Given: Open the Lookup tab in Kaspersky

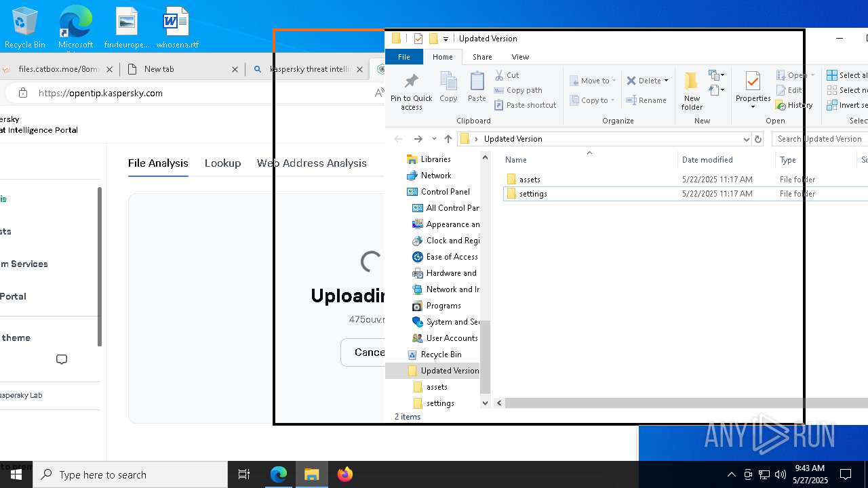Looking at the screenshot, I should click(x=222, y=163).
